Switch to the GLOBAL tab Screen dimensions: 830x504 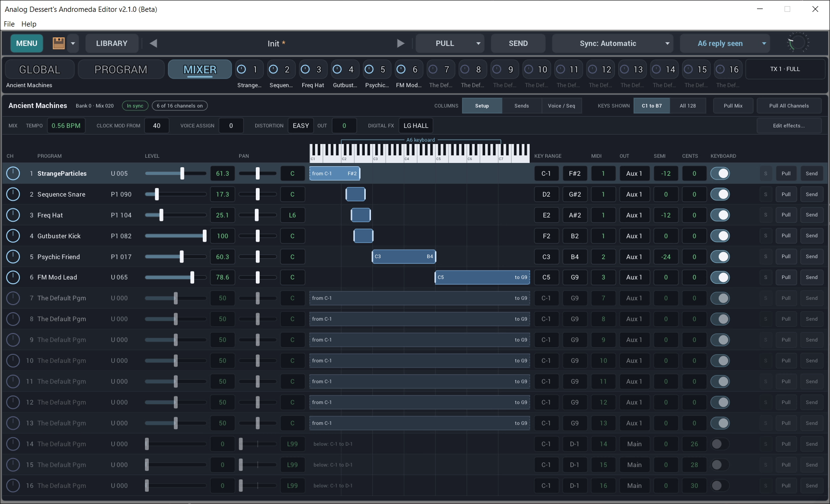click(40, 69)
